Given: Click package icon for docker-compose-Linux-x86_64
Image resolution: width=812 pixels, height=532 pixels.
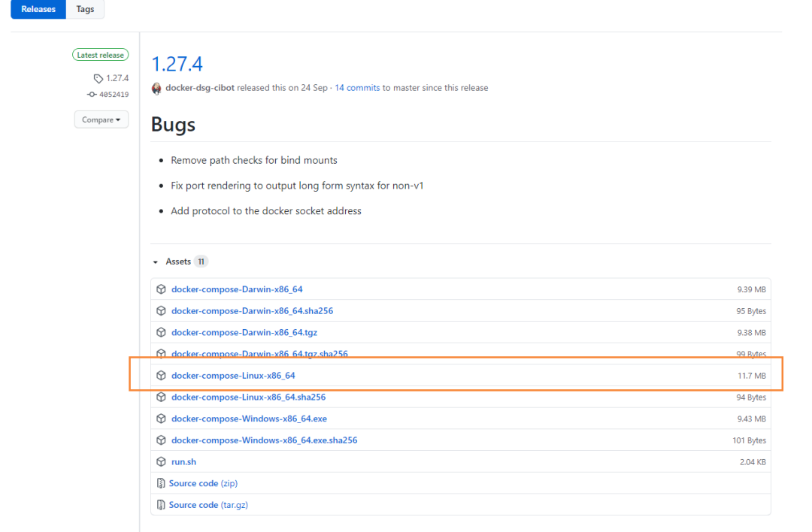Looking at the screenshot, I should pyautogui.click(x=161, y=376).
